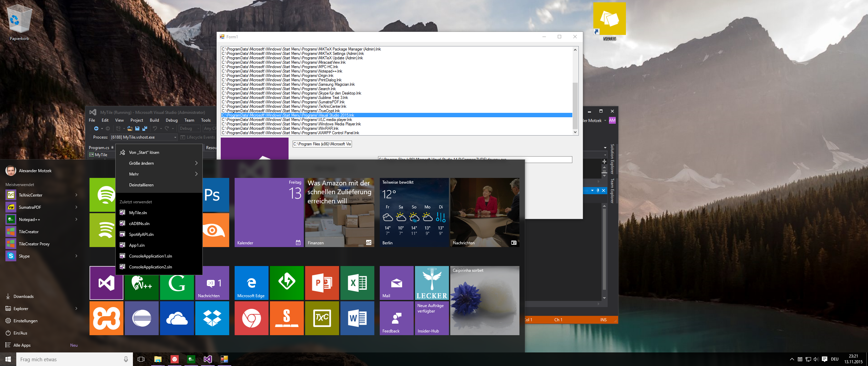This screenshot has height=366, width=868.
Task: Click the Alexander Motzek user account
Action: pyautogui.click(x=28, y=171)
